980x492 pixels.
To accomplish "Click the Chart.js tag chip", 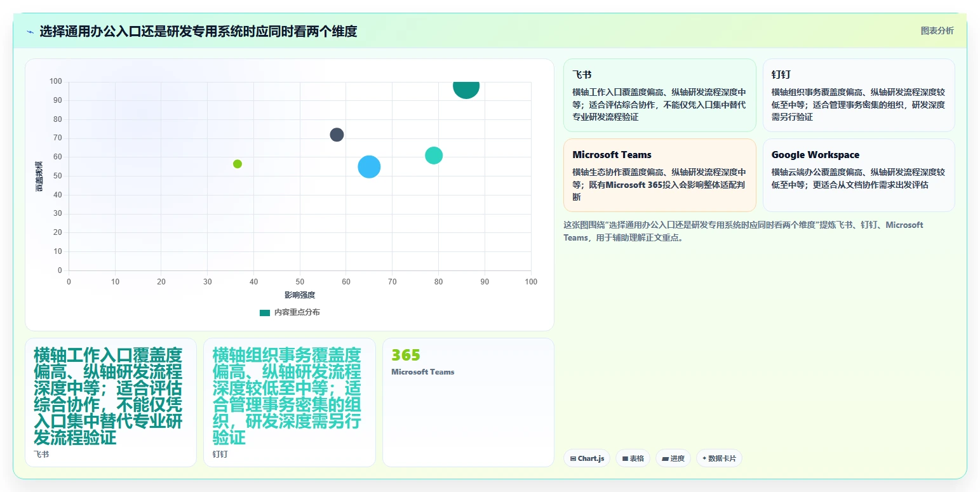I will click(x=587, y=458).
